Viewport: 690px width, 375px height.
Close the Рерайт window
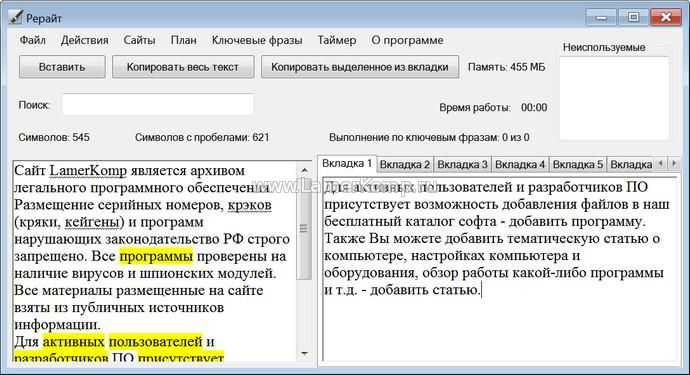tap(666, 18)
